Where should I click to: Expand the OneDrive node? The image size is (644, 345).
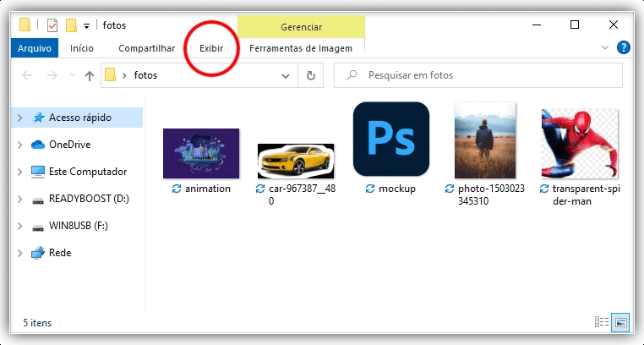point(20,145)
